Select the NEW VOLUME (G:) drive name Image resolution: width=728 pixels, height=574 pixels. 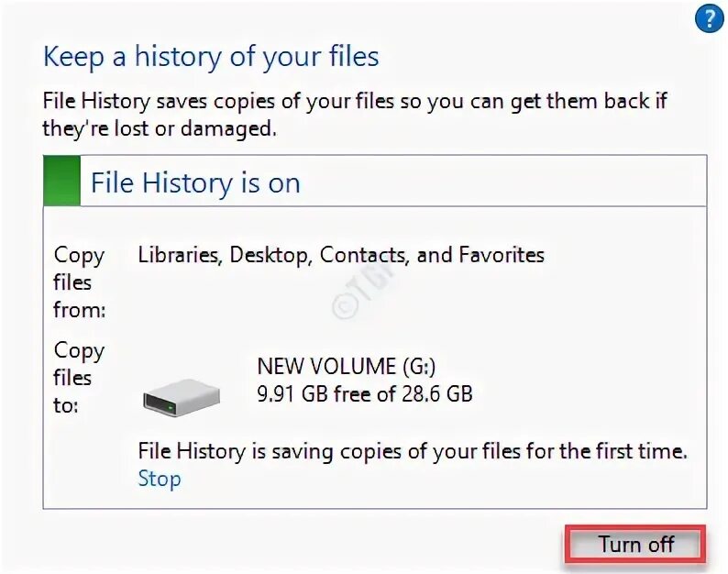pos(347,367)
